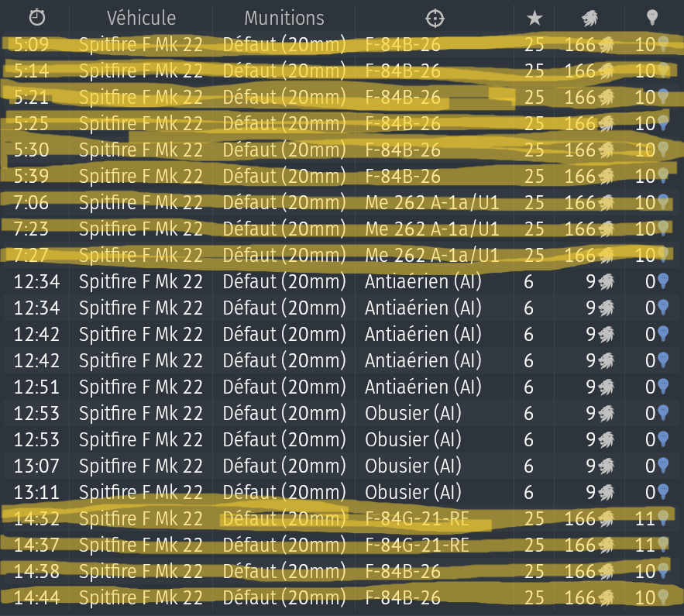The height and width of the screenshot is (616, 684).
Task: Click the Défaut (20mm) ammo at 5:39
Action: [x=284, y=176]
